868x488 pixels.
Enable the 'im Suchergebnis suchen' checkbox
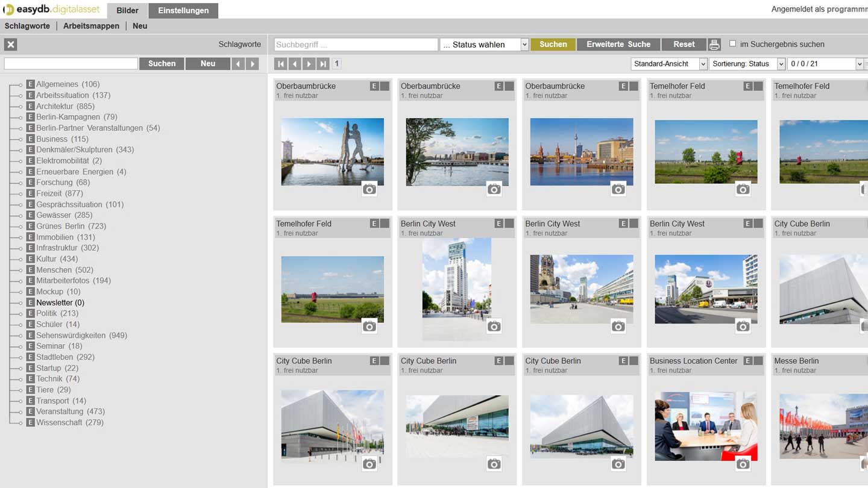[x=733, y=43]
